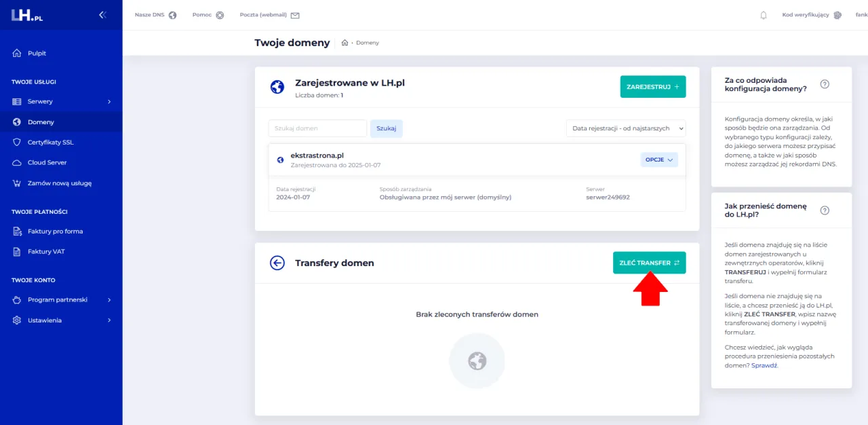Click the globe icon beside Nasze DNS
The height and width of the screenshot is (425, 868).
point(172,15)
